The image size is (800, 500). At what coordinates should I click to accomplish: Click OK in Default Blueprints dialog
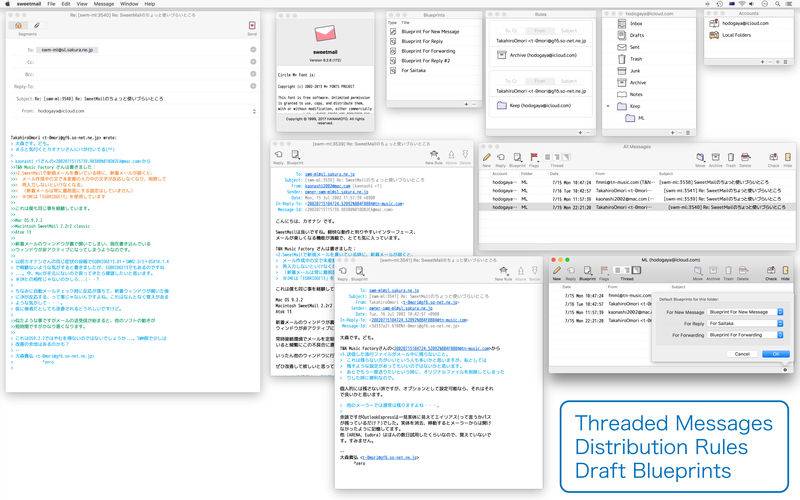click(x=776, y=354)
